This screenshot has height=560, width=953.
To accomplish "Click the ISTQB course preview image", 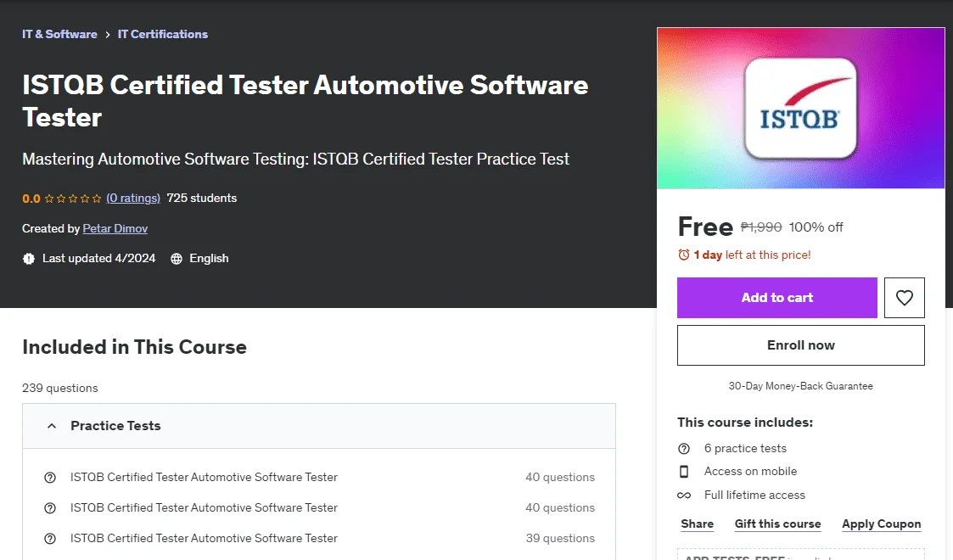I will click(x=800, y=108).
